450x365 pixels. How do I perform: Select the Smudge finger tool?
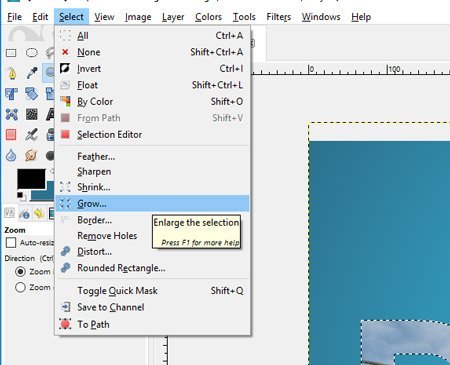point(31,155)
